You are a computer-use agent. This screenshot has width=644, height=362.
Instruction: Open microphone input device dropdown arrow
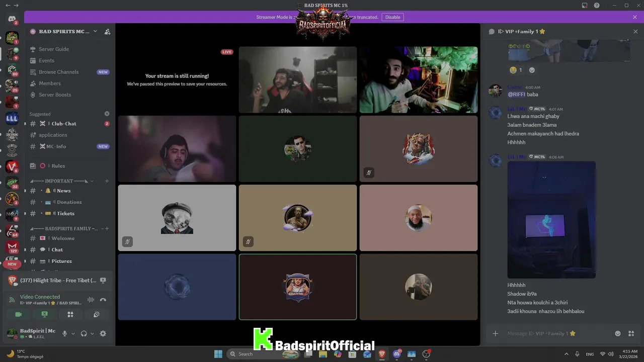pyautogui.click(x=73, y=333)
